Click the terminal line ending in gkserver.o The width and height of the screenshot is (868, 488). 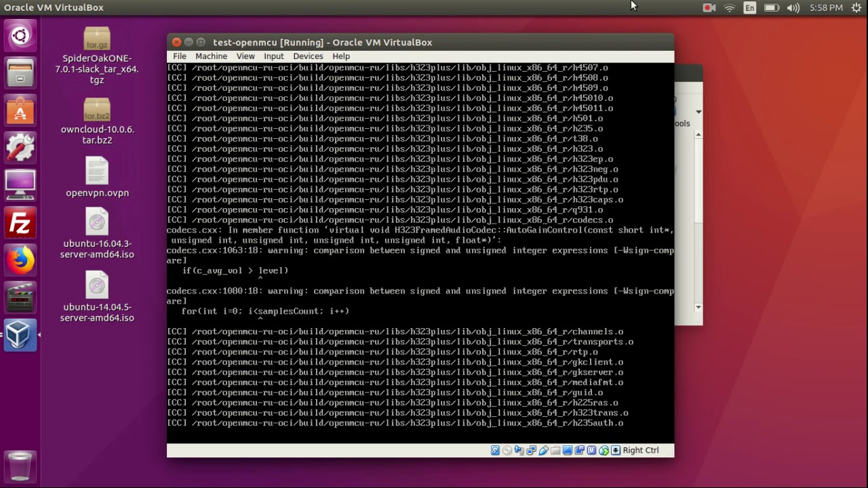point(395,372)
